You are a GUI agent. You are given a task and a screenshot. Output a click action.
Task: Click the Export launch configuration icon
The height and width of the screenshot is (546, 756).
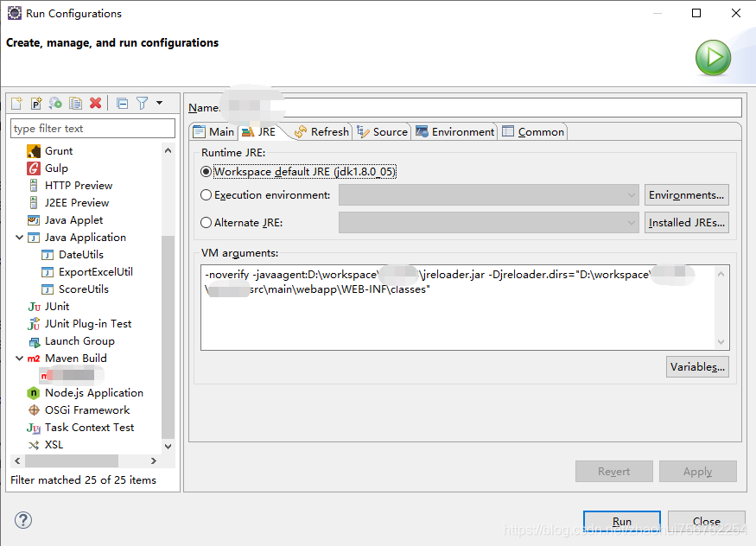point(55,103)
